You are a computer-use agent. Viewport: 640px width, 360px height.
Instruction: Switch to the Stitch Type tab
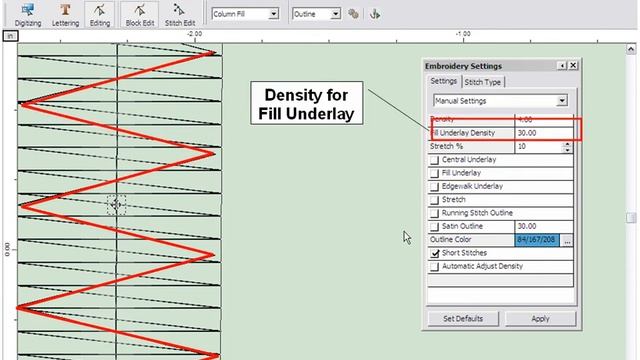click(482, 82)
